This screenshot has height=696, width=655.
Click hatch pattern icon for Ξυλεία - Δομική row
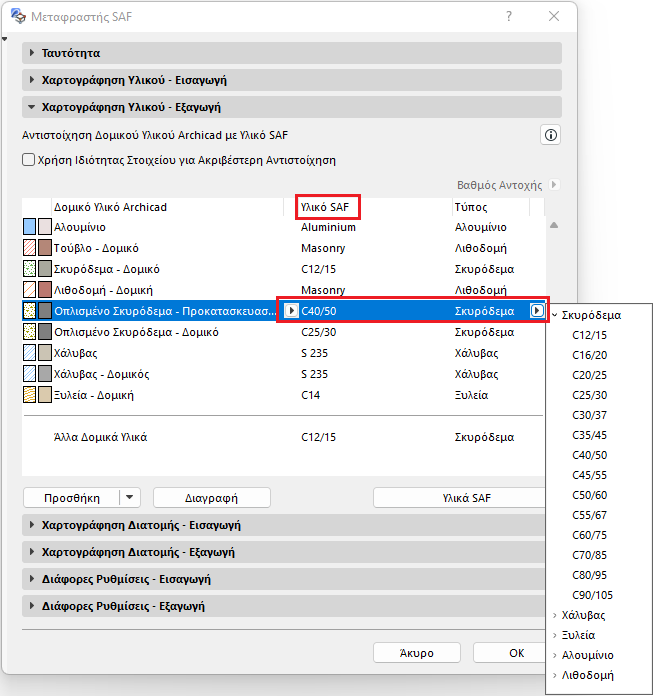[29, 395]
